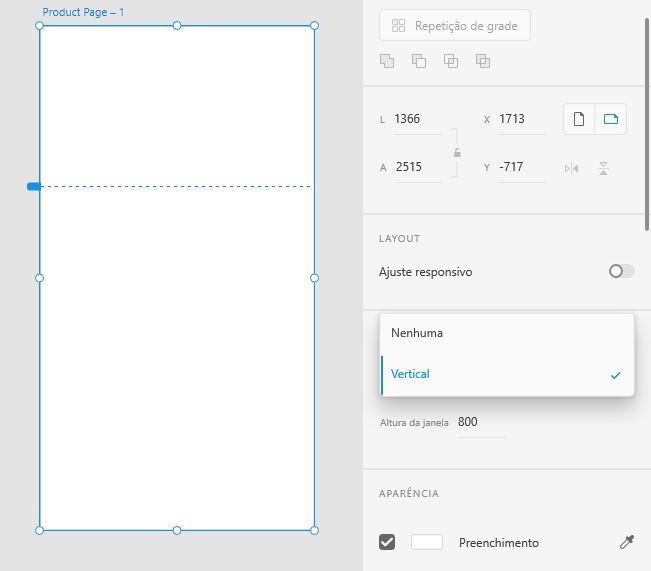Pick fill color with the eyedropper
This screenshot has height=571, width=651.
tap(627, 542)
